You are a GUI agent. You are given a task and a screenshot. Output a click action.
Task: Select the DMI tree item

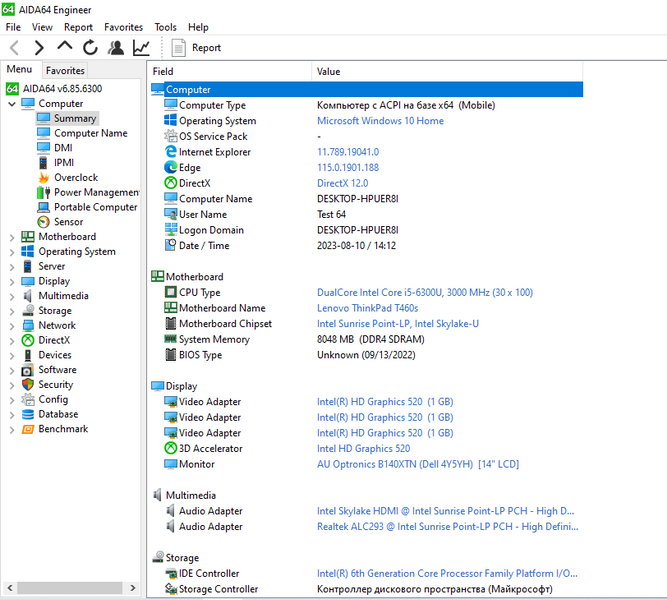[x=63, y=148]
